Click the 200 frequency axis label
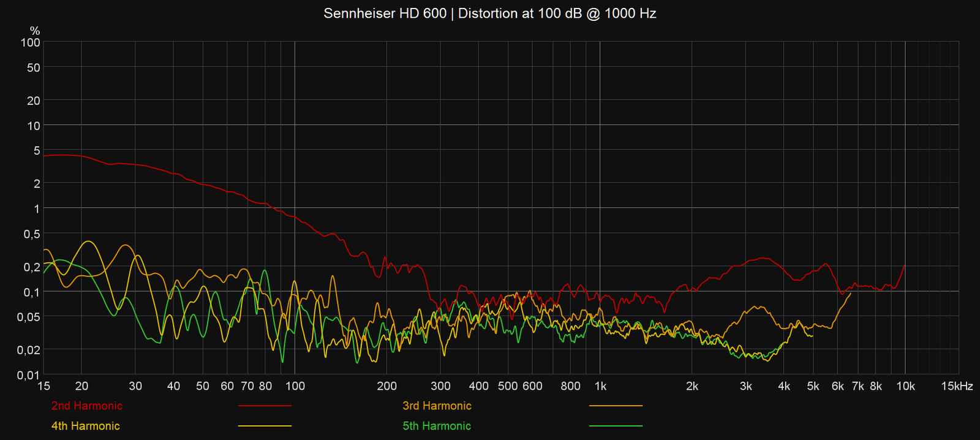 [x=386, y=386]
